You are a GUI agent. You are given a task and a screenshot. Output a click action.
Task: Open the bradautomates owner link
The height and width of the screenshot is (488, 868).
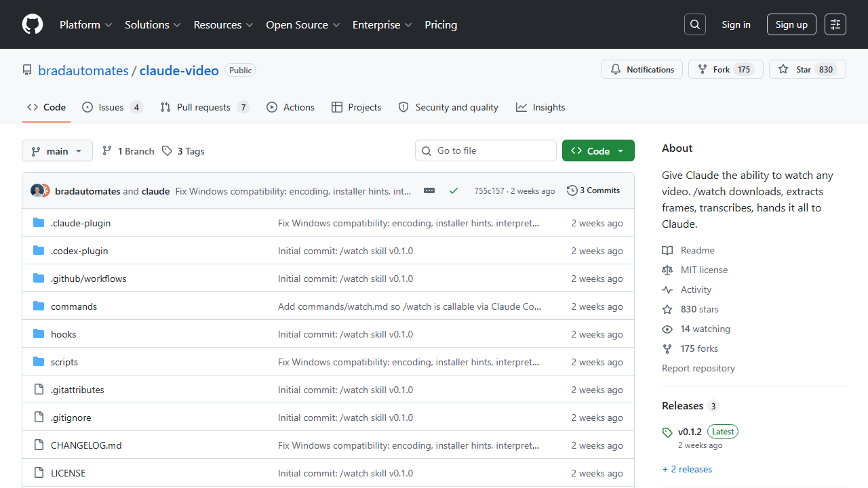pyautogui.click(x=83, y=70)
